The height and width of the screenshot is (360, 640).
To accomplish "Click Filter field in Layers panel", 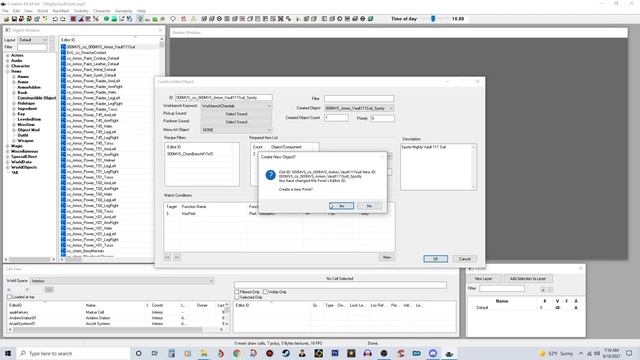I will [502, 289].
